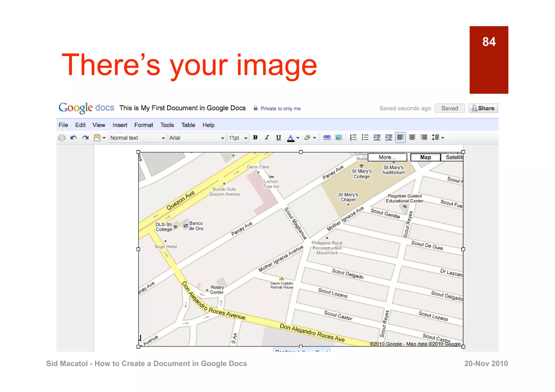Open the View menu
555x392 pixels.
(x=99, y=125)
